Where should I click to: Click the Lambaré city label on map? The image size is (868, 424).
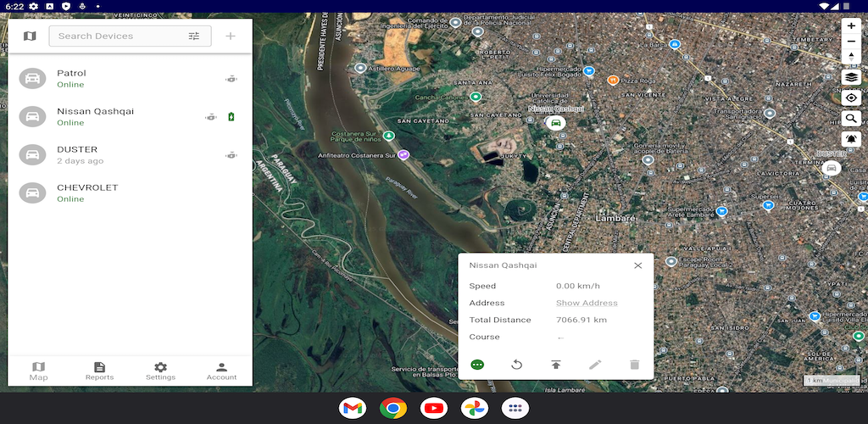tap(615, 218)
